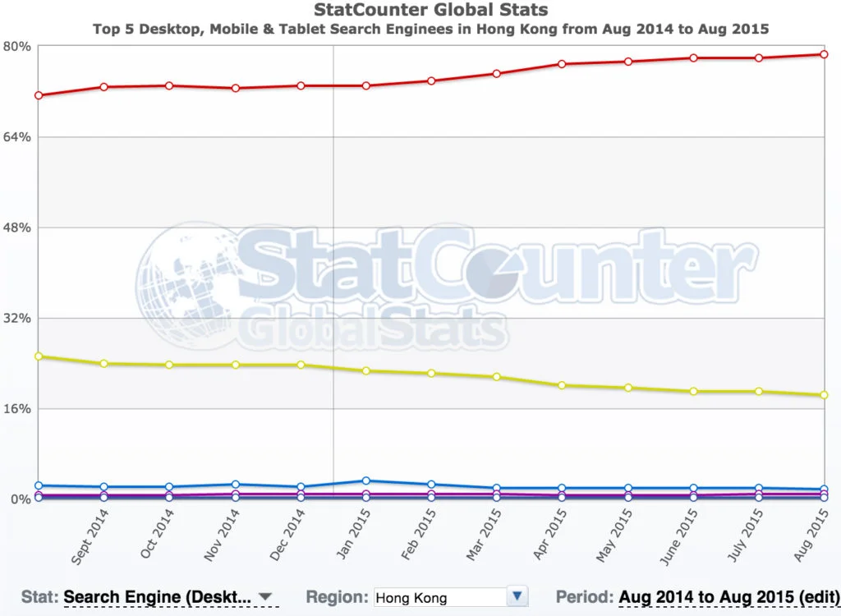Screen dimensions: 841x616
Task: Click the red line data point at June 2015
Action: (693, 57)
